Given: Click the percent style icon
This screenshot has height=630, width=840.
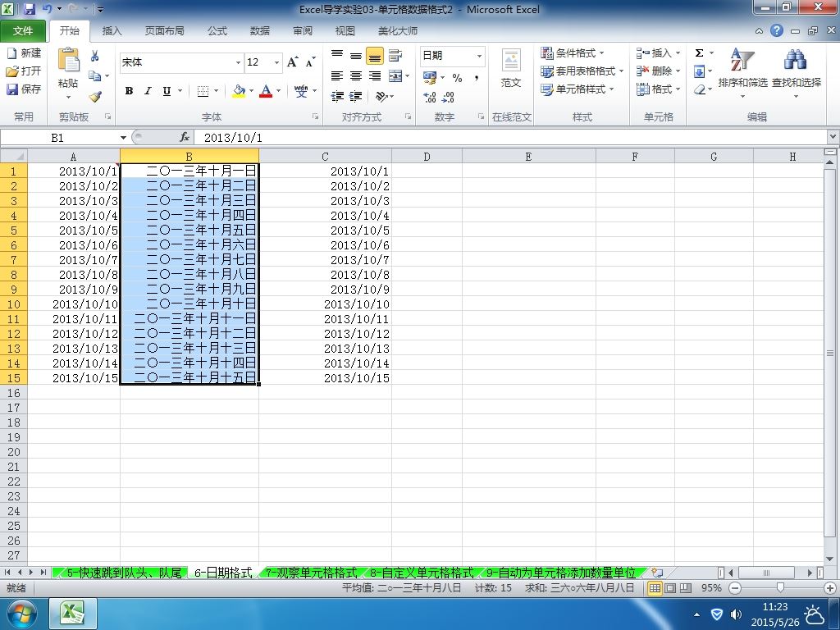Looking at the screenshot, I should (457, 78).
